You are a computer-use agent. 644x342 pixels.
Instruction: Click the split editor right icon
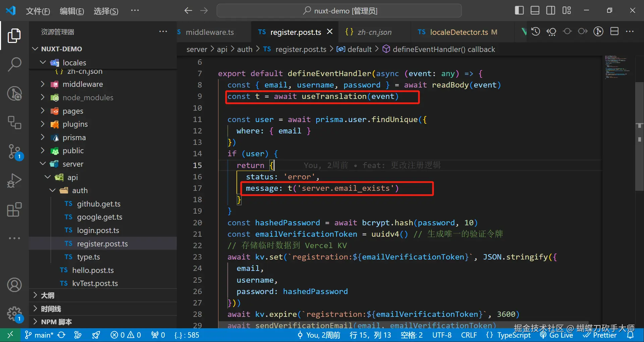coord(614,32)
